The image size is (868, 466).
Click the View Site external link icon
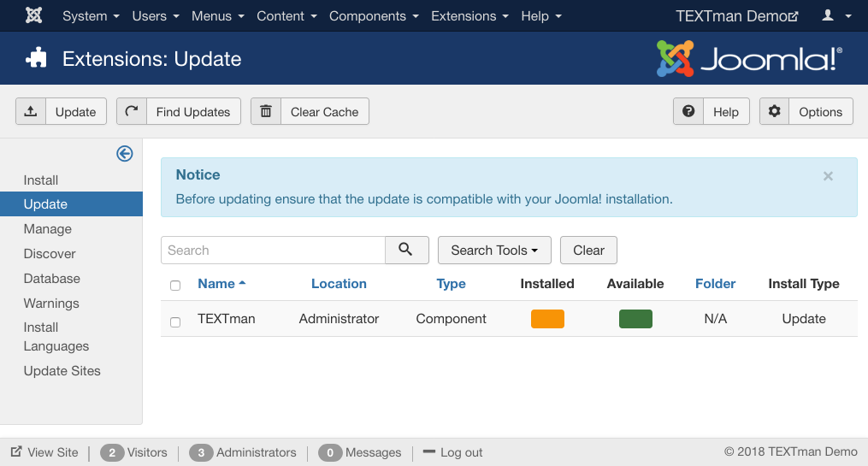pyautogui.click(x=16, y=451)
